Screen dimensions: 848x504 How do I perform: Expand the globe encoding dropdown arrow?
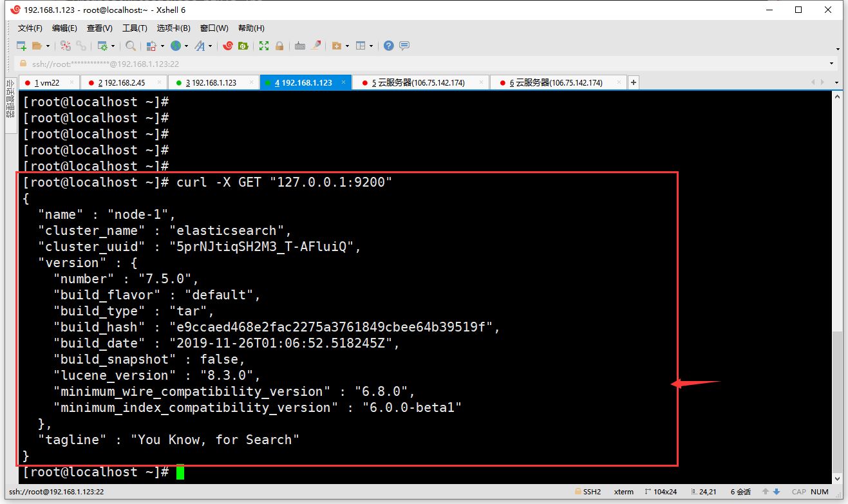pyautogui.click(x=186, y=46)
